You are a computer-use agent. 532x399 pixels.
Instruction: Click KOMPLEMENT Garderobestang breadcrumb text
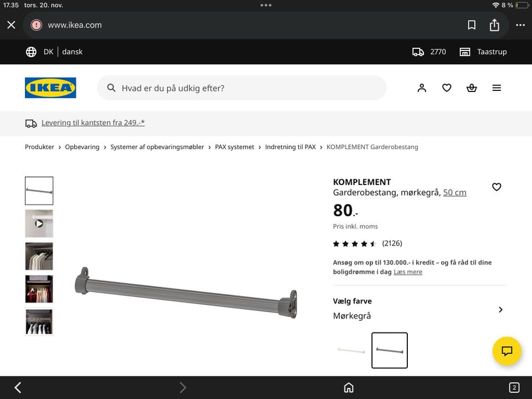pyautogui.click(x=372, y=147)
